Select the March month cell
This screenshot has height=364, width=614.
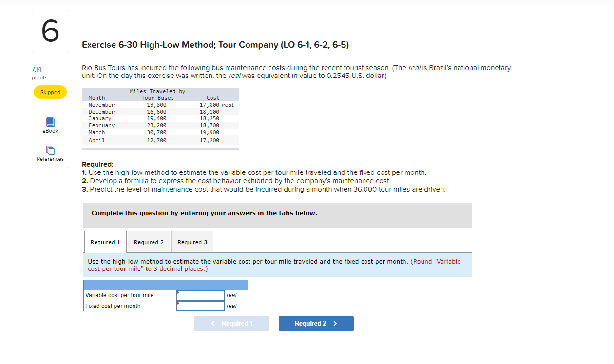pos(96,132)
